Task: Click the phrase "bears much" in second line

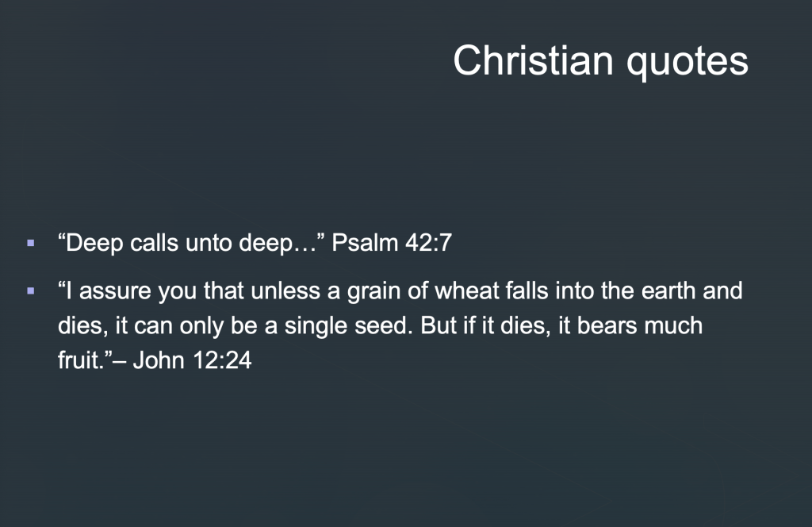Action: [639, 327]
